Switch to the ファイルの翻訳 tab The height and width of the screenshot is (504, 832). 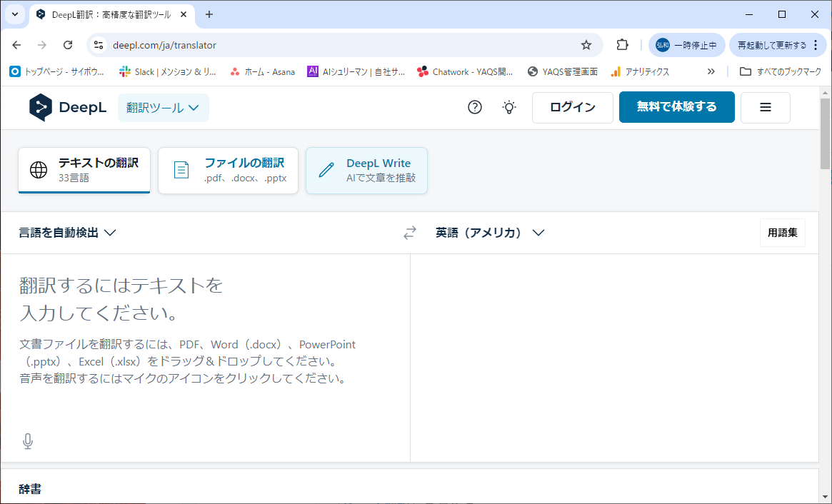tap(228, 171)
